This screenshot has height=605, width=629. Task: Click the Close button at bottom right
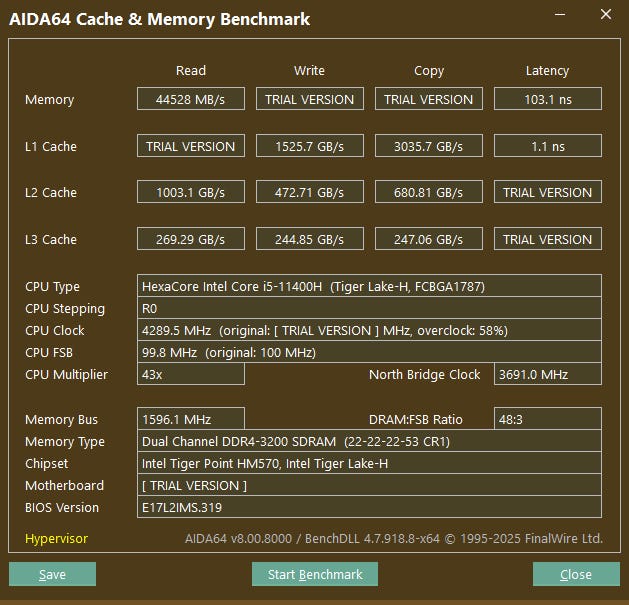click(575, 574)
